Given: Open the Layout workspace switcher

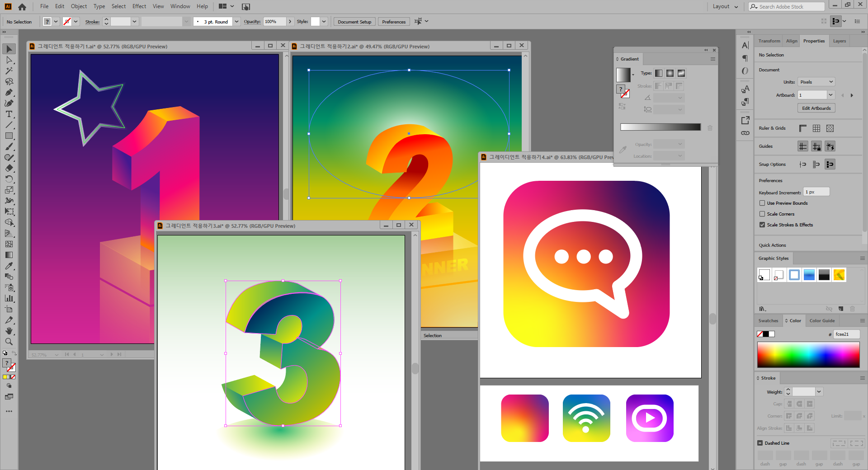Looking at the screenshot, I should (725, 7).
